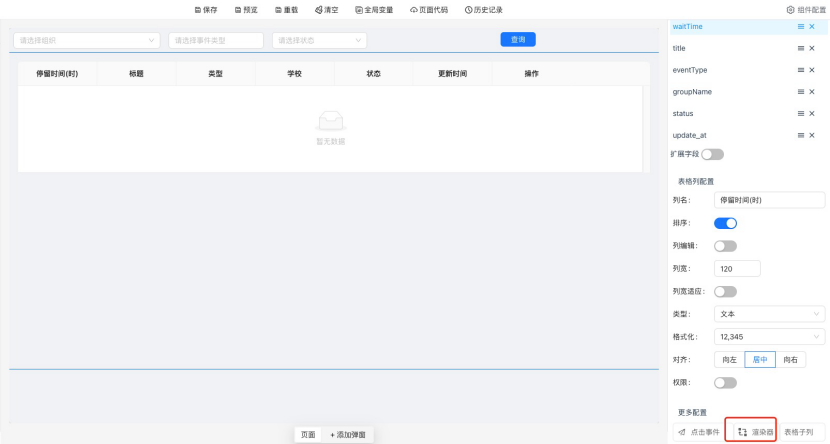Image resolution: width=830 pixels, height=444 pixels.
Task: Open the 格式化 dropdown showing 12,345
Action: (770, 337)
